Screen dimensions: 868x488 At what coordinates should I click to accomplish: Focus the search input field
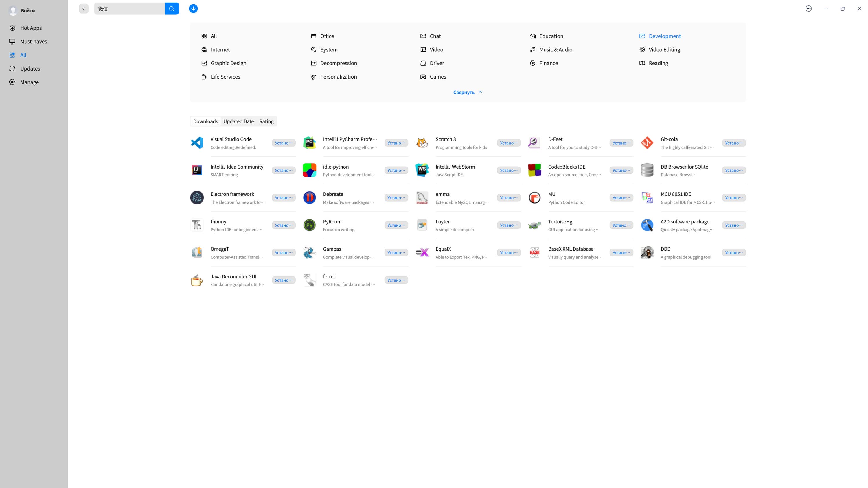tap(129, 9)
